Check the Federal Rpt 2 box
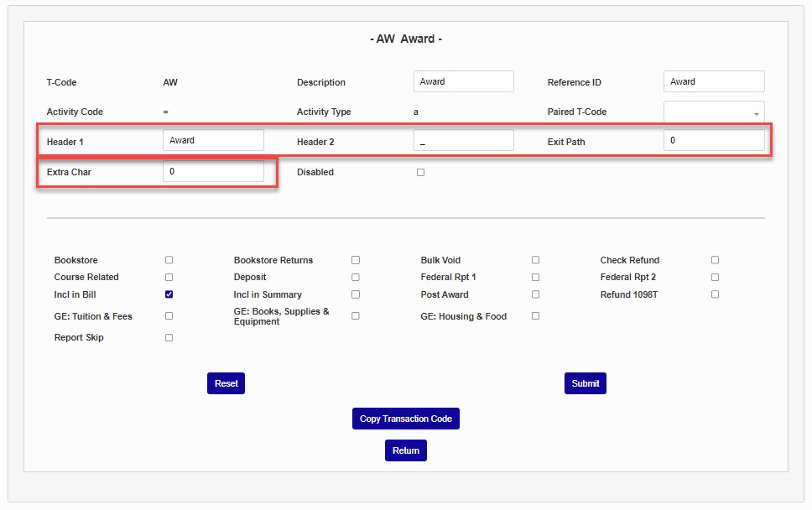 (716, 277)
